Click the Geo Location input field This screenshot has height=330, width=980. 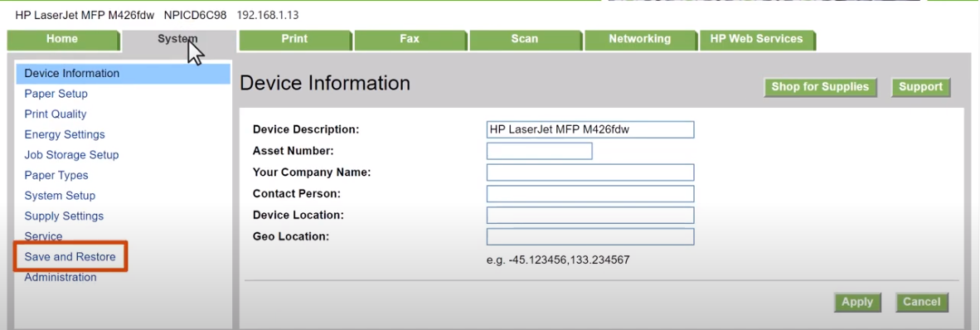coord(590,237)
